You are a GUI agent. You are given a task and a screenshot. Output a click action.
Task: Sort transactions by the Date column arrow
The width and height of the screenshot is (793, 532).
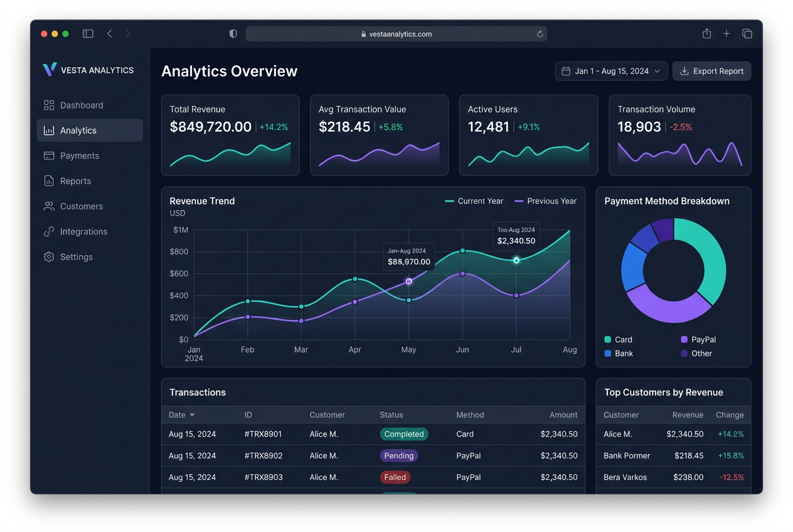192,415
